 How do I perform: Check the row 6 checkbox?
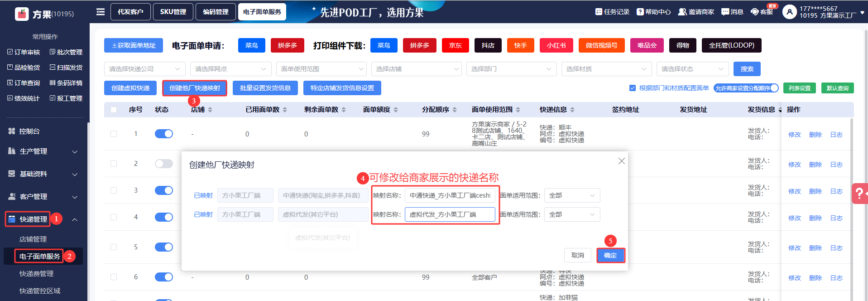pyautogui.click(x=114, y=277)
